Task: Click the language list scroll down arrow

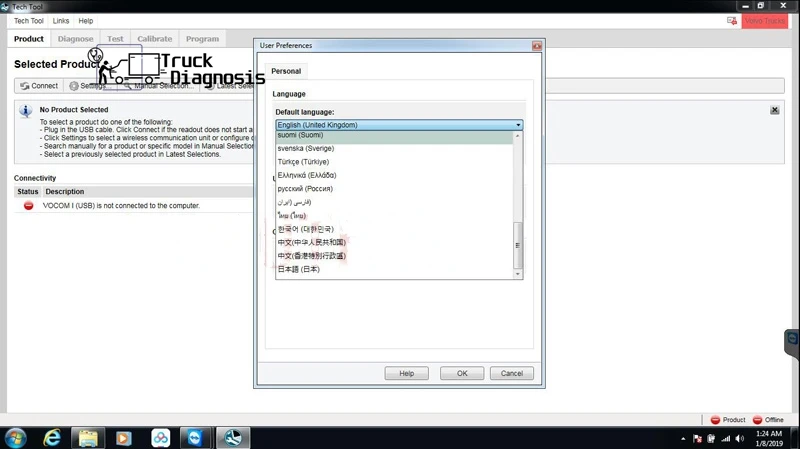Action: click(x=517, y=274)
